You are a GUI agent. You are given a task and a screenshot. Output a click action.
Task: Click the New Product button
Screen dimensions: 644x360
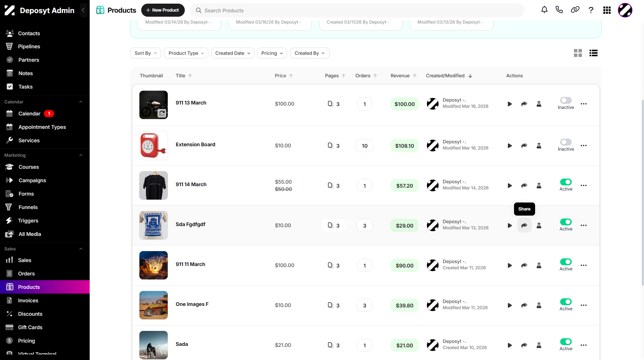click(163, 10)
